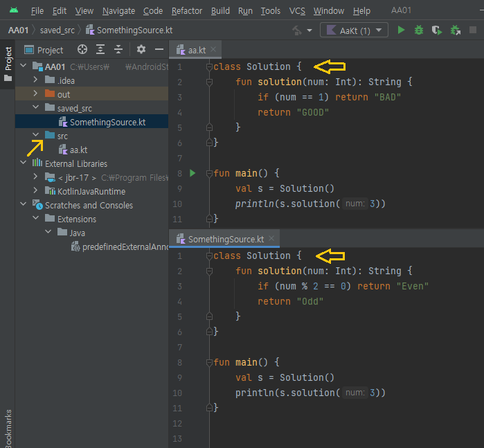Screen dimensions: 484x448
Task: Open the Tools menu
Action: point(271,11)
